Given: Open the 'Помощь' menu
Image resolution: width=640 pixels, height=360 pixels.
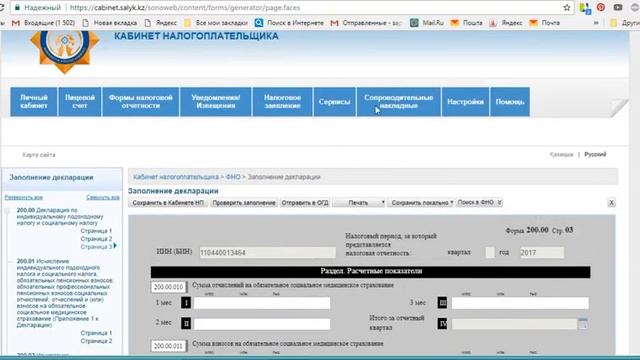Looking at the screenshot, I should (510, 102).
